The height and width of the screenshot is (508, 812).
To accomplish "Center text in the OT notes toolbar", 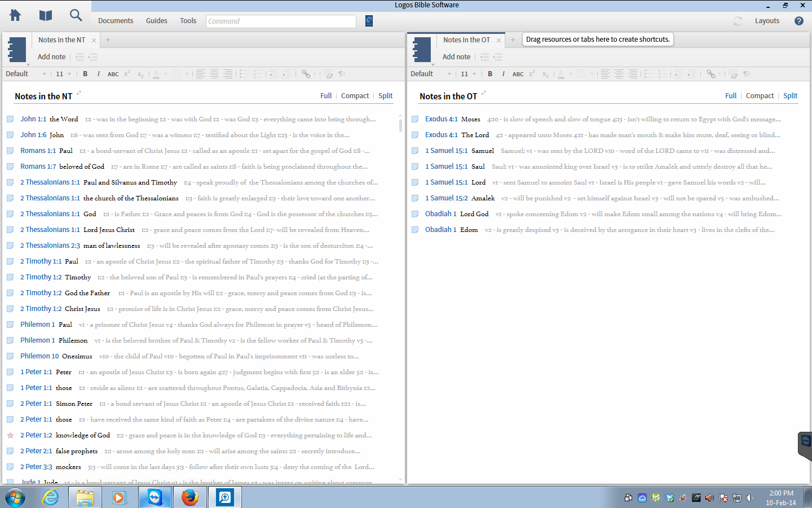I will coord(619,74).
